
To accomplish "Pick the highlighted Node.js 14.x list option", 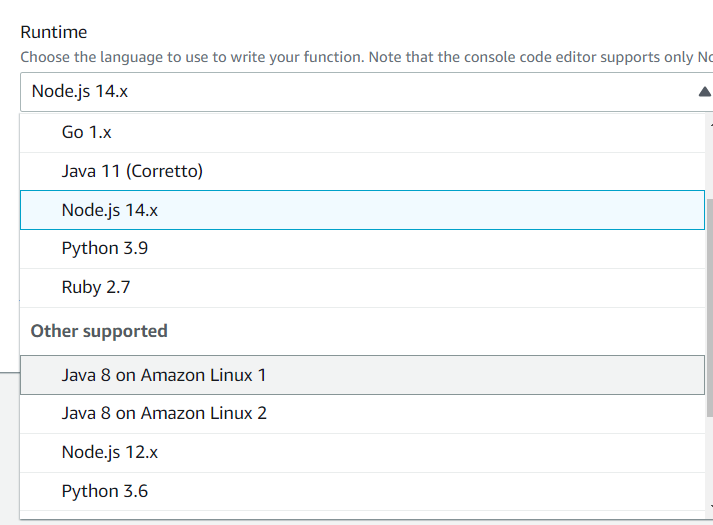I will (x=110, y=210).
